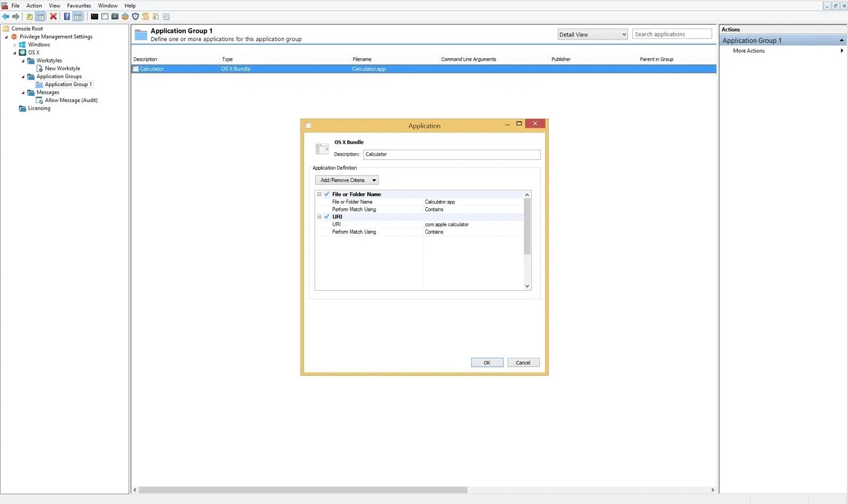Click the white window toolbar icon

pyautogui.click(x=105, y=16)
